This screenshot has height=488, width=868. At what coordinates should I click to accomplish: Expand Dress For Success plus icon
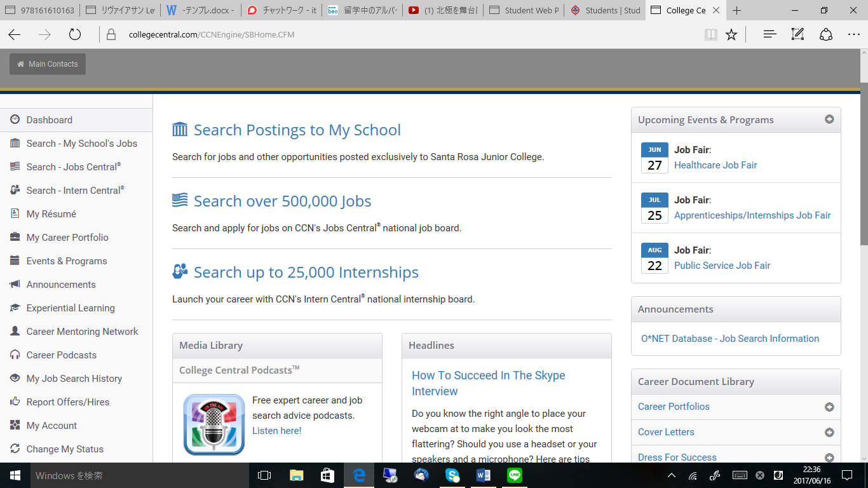(x=829, y=457)
